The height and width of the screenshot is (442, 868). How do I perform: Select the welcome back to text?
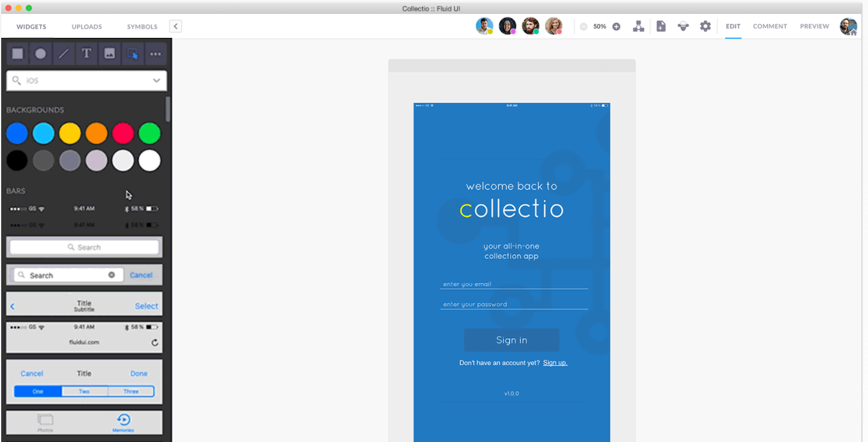point(511,186)
